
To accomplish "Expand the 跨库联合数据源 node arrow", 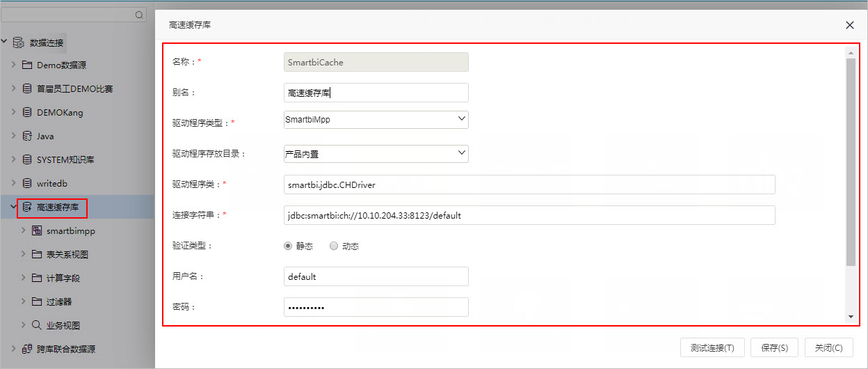I will [x=14, y=350].
